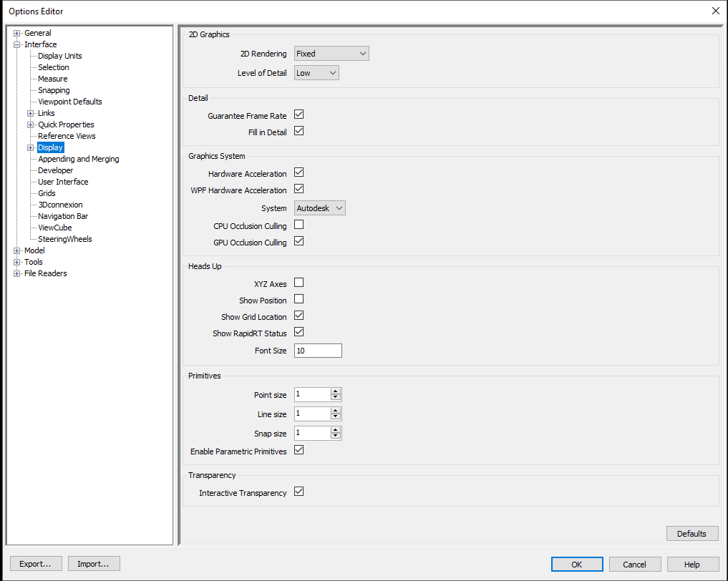Toggle the Fill in Detail option
The height and width of the screenshot is (581, 728).
tap(299, 130)
